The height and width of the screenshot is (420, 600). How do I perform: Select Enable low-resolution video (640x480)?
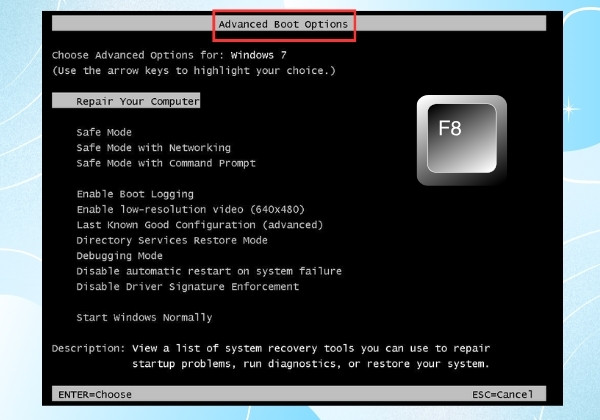191,210
